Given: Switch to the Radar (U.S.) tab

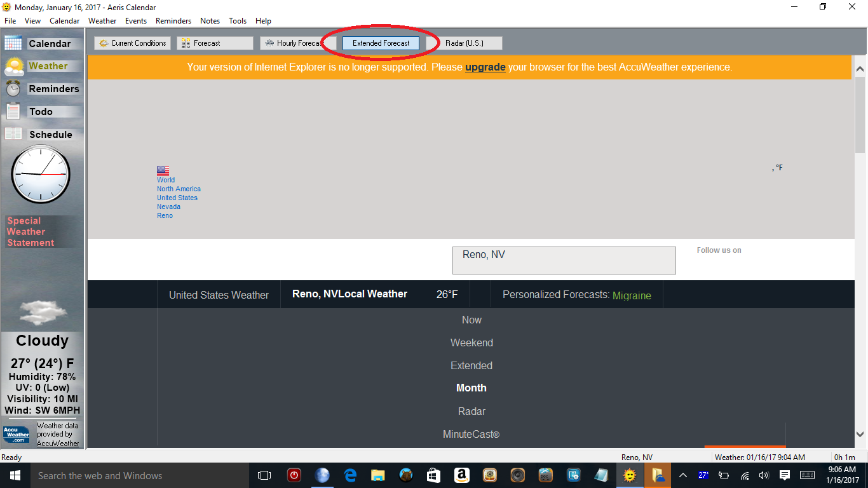Looking at the screenshot, I should click(x=465, y=43).
